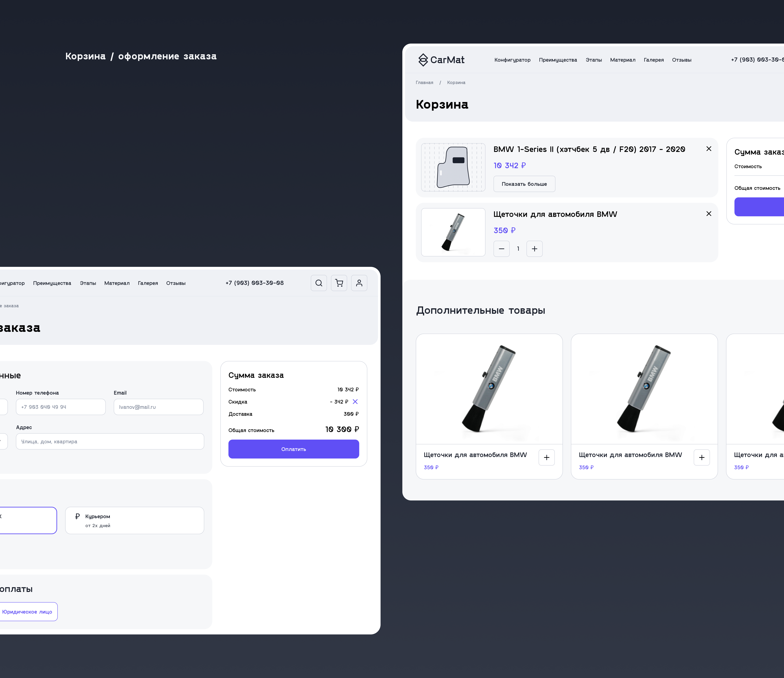Follow the Главная breadcrumb link

[424, 83]
